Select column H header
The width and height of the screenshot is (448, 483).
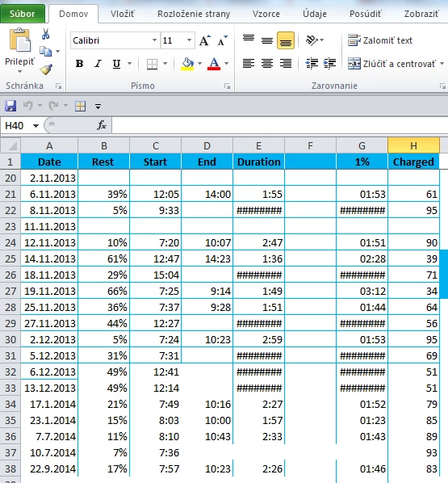point(413,145)
